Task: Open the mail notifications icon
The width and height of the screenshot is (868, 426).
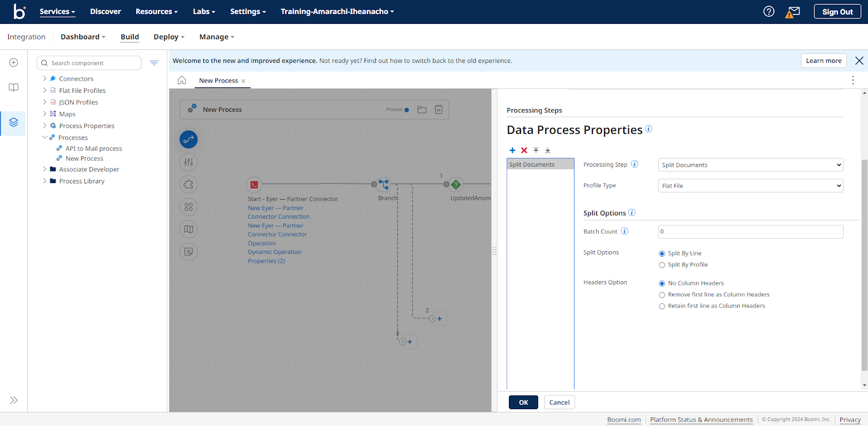Action: [793, 11]
